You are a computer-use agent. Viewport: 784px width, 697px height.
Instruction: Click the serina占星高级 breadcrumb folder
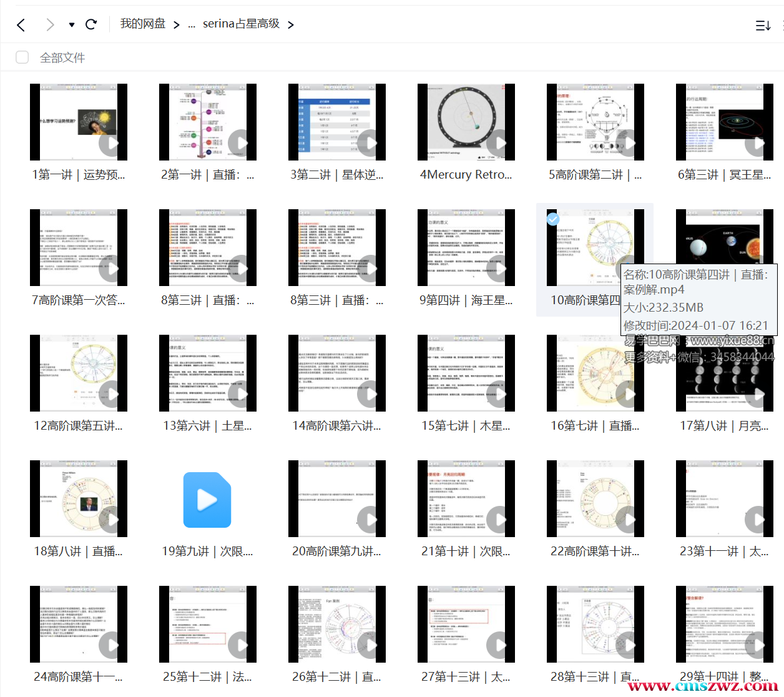coord(241,24)
